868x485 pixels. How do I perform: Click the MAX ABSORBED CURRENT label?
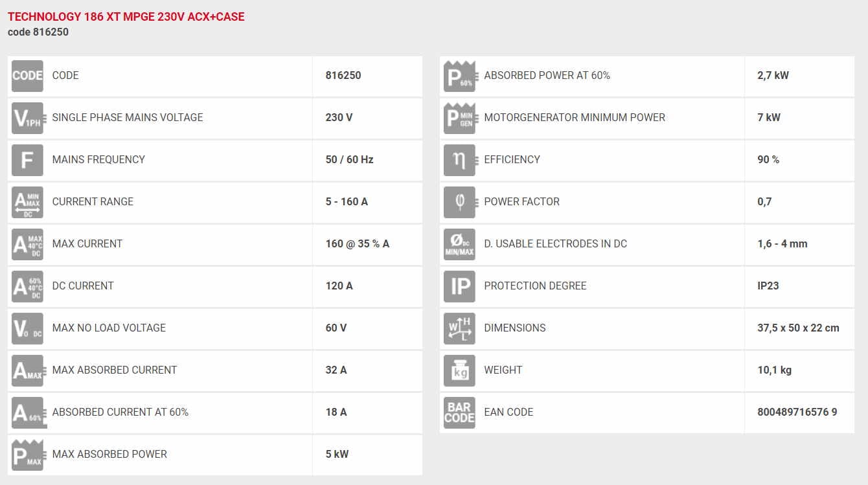pyautogui.click(x=114, y=370)
